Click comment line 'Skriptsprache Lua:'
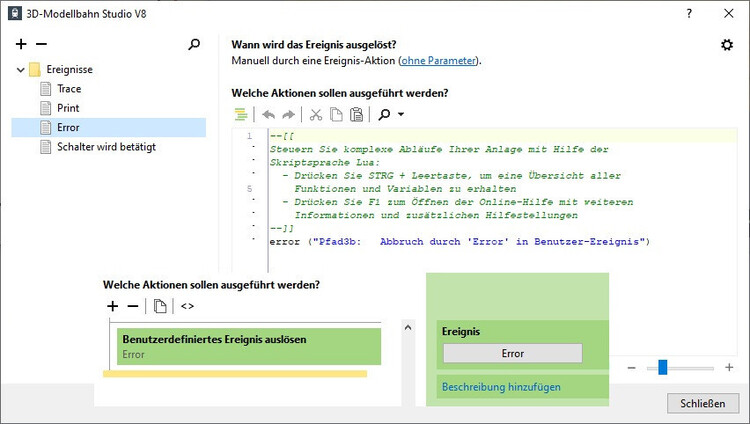Viewport: 750px width, 424px height. click(x=325, y=162)
